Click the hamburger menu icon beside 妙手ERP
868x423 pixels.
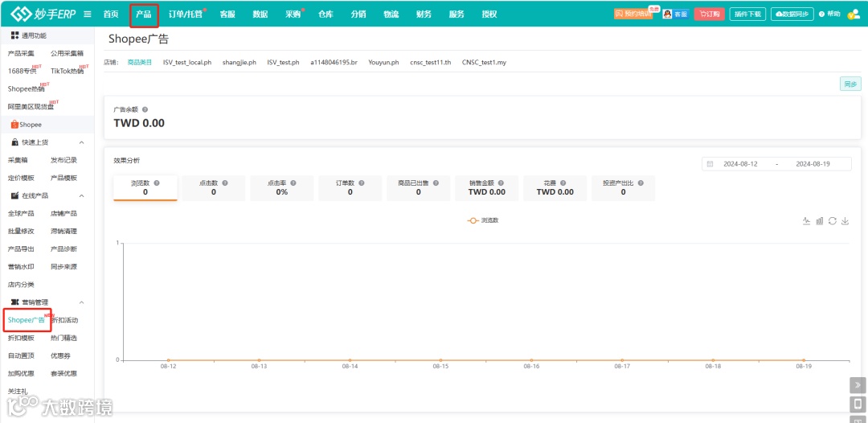click(x=88, y=14)
